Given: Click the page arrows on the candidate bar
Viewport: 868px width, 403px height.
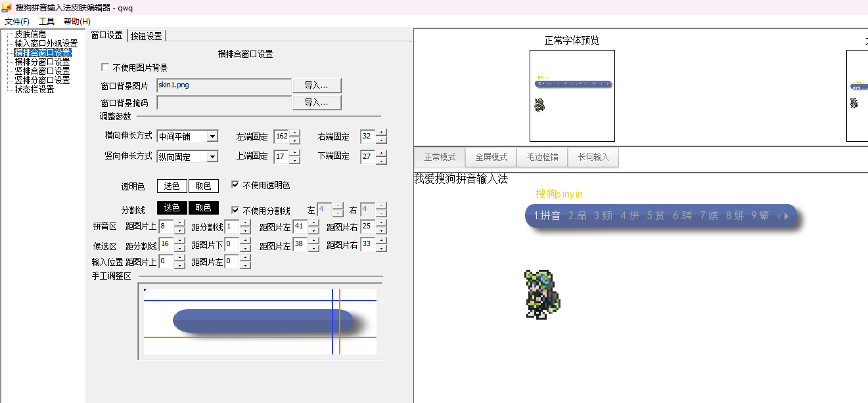Looking at the screenshot, I should [783, 216].
